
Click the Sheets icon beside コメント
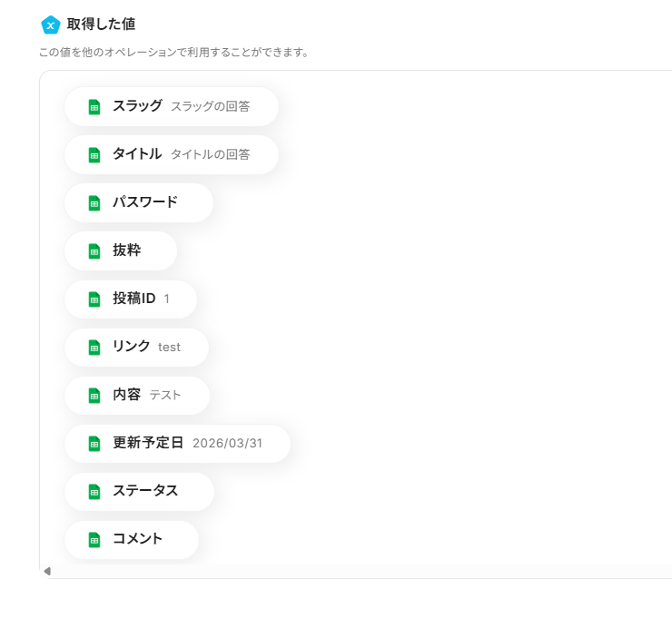coord(94,540)
